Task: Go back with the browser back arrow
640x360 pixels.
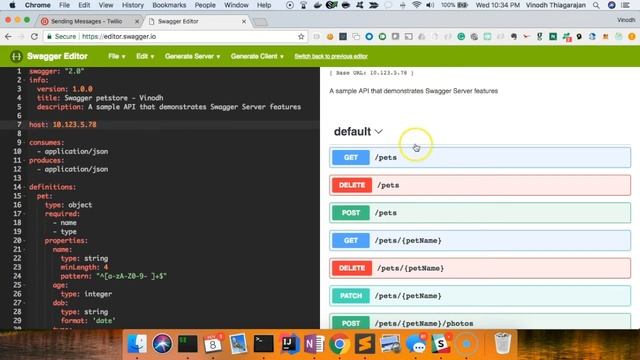Action: pos(8,37)
